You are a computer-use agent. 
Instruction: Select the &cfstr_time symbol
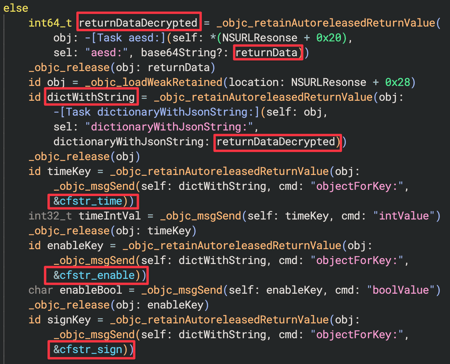click(x=88, y=201)
